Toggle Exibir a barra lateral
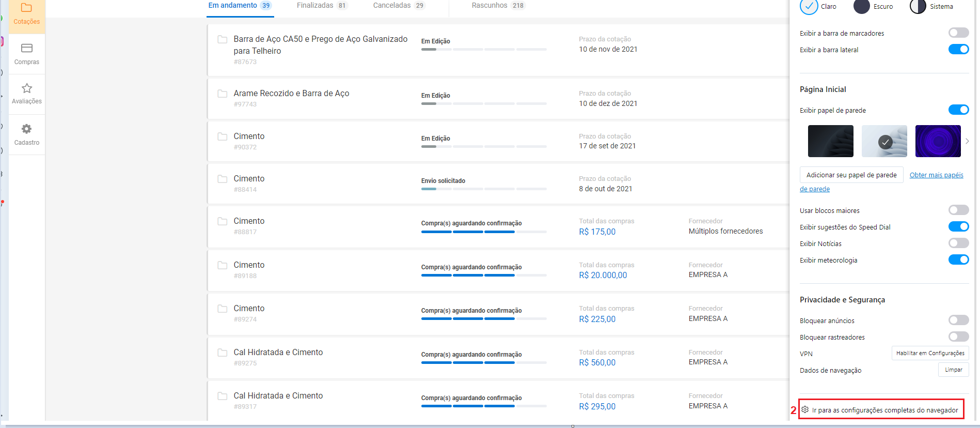980x428 pixels. [x=958, y=50]
